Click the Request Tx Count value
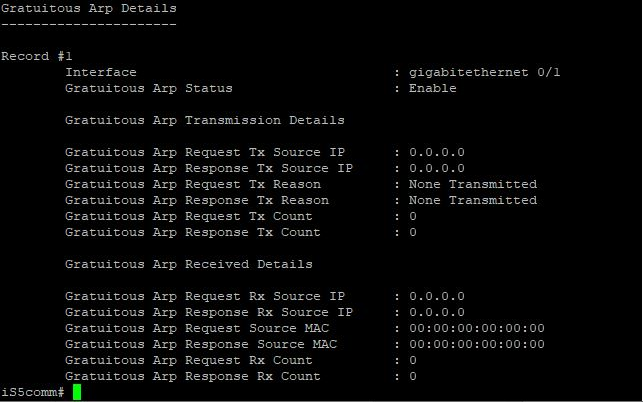 (x=413, y=216)
